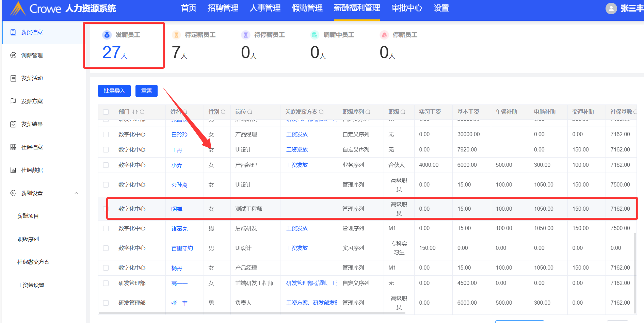This screenshot has height=323, width=644.
Task: Click the horizontal scrollbar under the table
Action: pos(252,313)
